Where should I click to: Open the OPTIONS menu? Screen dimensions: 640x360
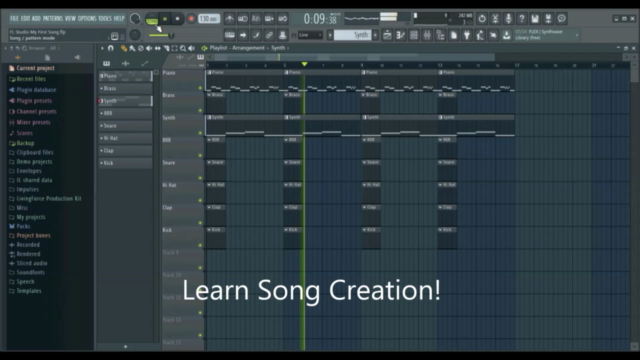tap(87, 18)
